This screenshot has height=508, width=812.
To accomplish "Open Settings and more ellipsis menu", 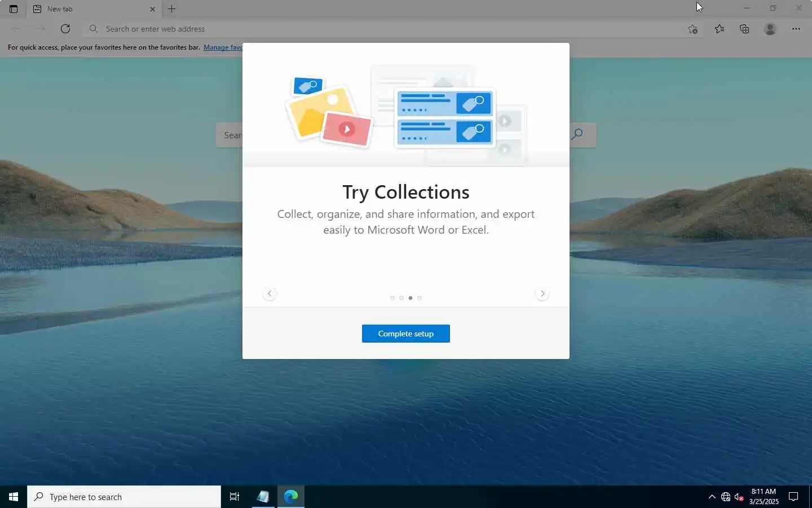I will pos(796,29).
